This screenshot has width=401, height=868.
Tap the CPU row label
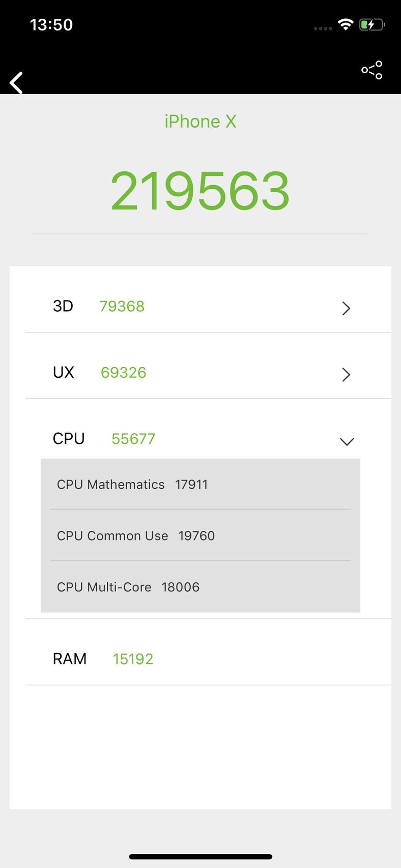pos(69,438)
